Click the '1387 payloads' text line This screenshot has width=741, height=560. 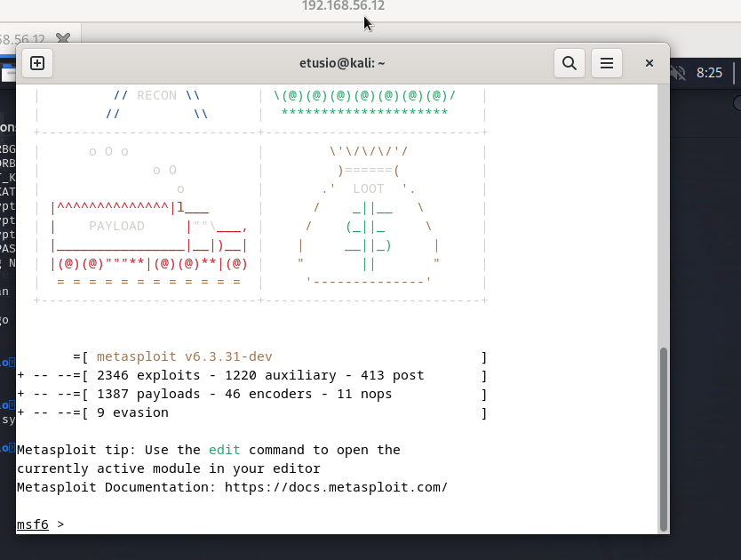(148, 394)
